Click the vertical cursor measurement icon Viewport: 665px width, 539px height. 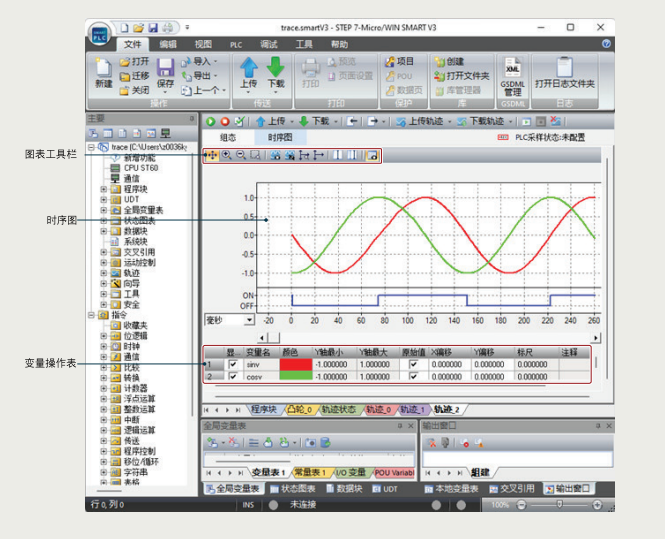(338, 156)
